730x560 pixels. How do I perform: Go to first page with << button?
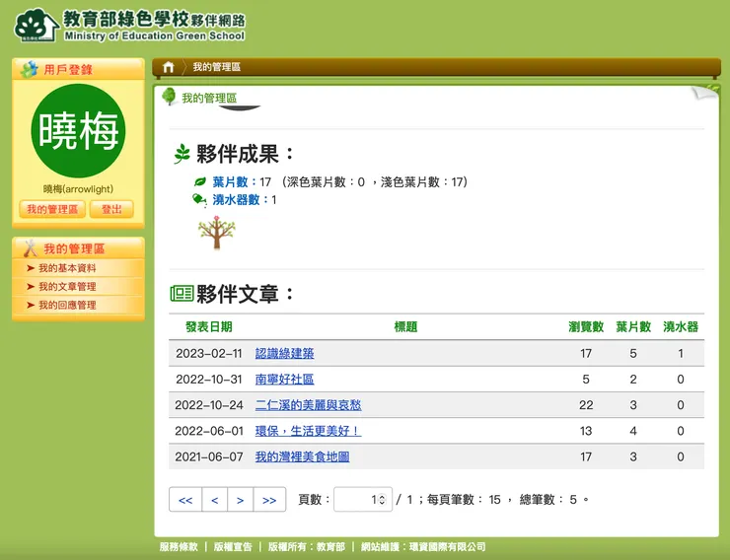tap(185, 500)
